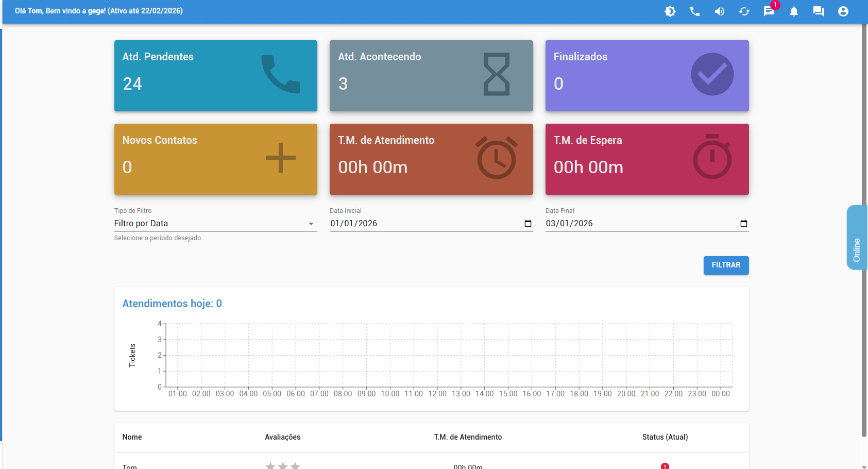Click the Novos Contatos card title
Image resolution: width=868 pixels, height=469 pixels.
pyautogui.click(x=160, y=140)
